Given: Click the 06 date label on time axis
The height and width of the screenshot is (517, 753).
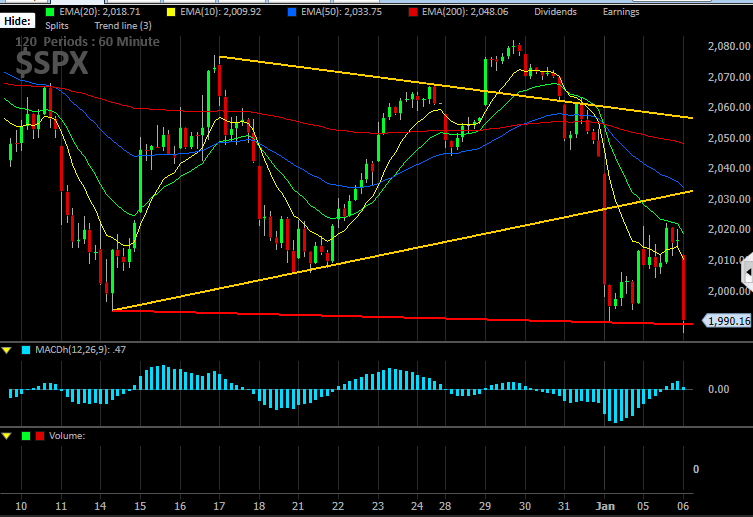Looking at the screenshot, I should pyautogui.click(x=683, y=506).
